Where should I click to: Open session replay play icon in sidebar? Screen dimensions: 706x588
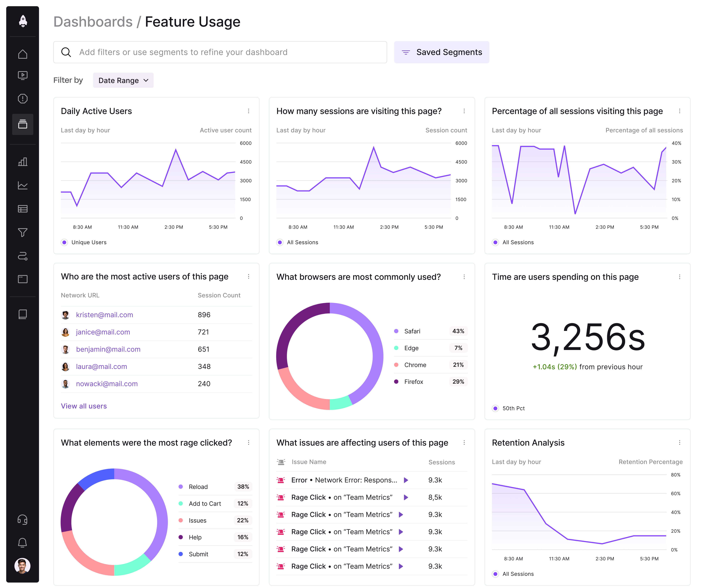tap(22, 75)
